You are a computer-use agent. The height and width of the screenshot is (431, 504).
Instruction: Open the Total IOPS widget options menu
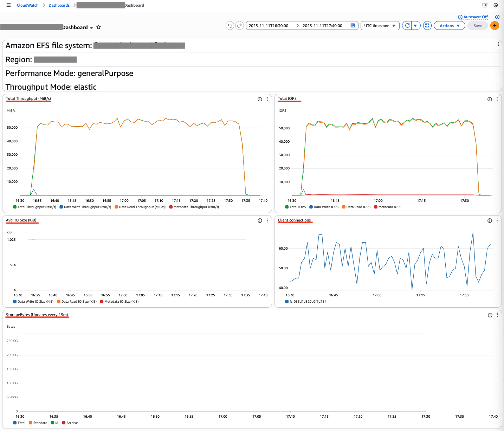[497, 99]
